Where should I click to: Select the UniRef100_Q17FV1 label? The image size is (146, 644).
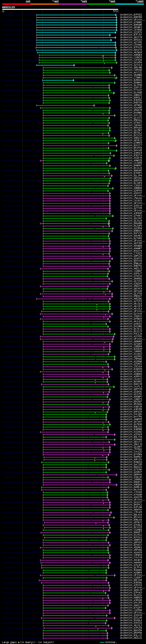131,567
